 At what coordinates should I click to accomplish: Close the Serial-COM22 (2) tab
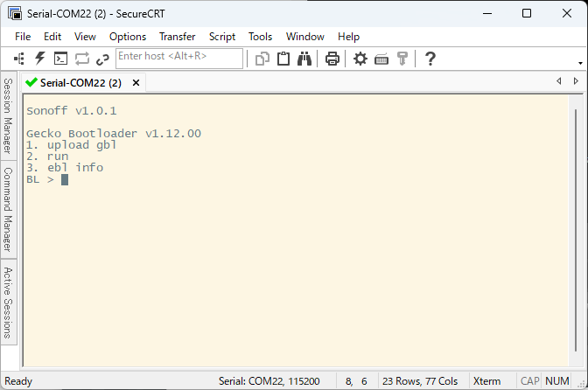tap(136, 83)
